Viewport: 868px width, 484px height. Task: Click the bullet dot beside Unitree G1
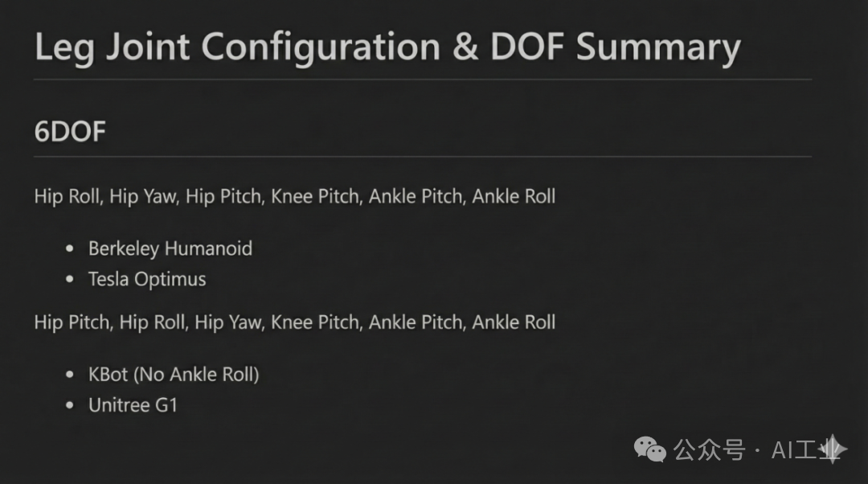[71, 405]
